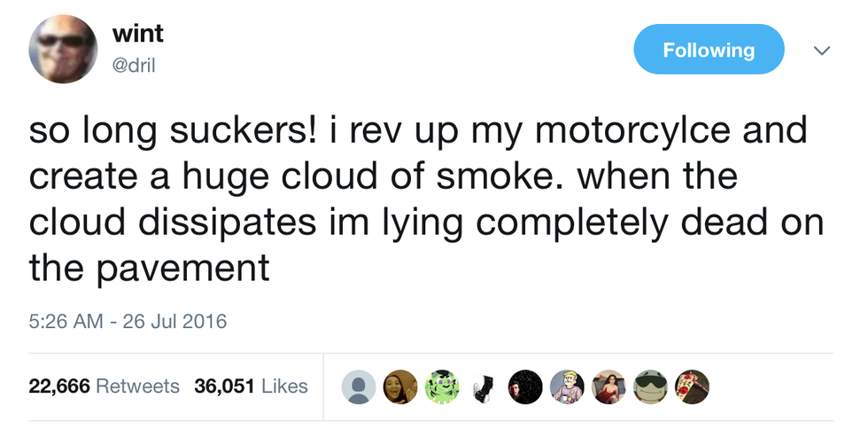Click the black-and-white figure avatar on white background

484,386
